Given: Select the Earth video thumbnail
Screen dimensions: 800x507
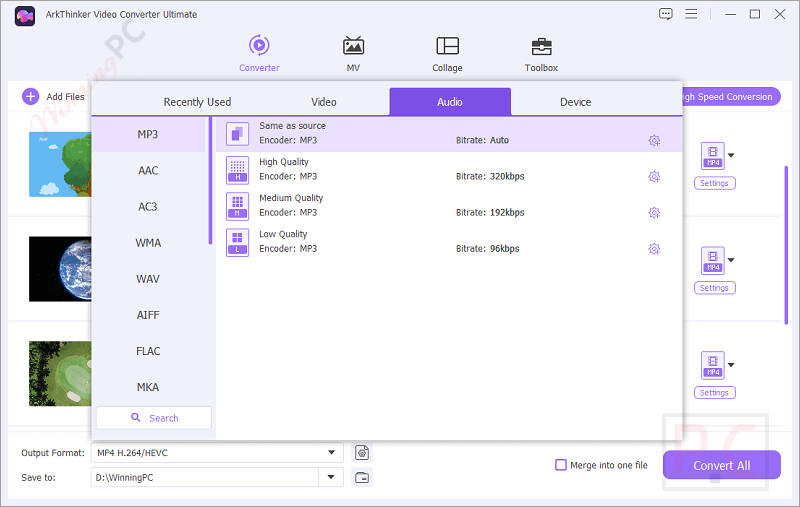Looking at the screenshot, I should point(60,269).
